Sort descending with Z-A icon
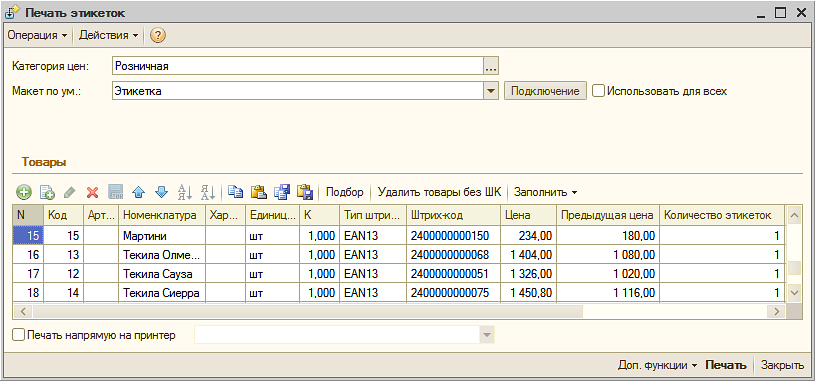 click(x=208, y=192)
